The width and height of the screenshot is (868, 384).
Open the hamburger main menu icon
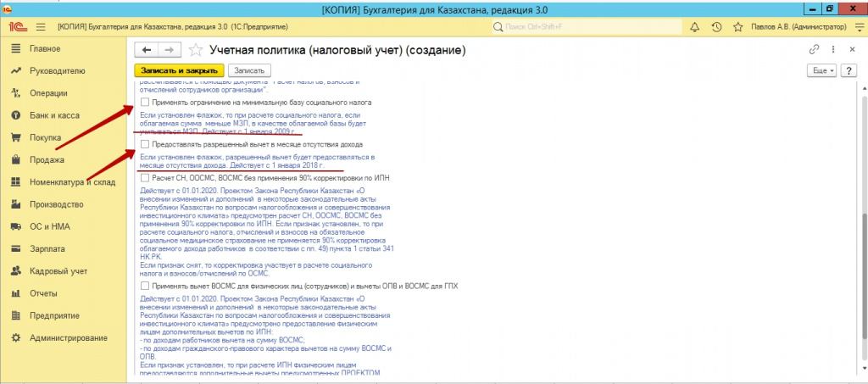coord(41,26)
